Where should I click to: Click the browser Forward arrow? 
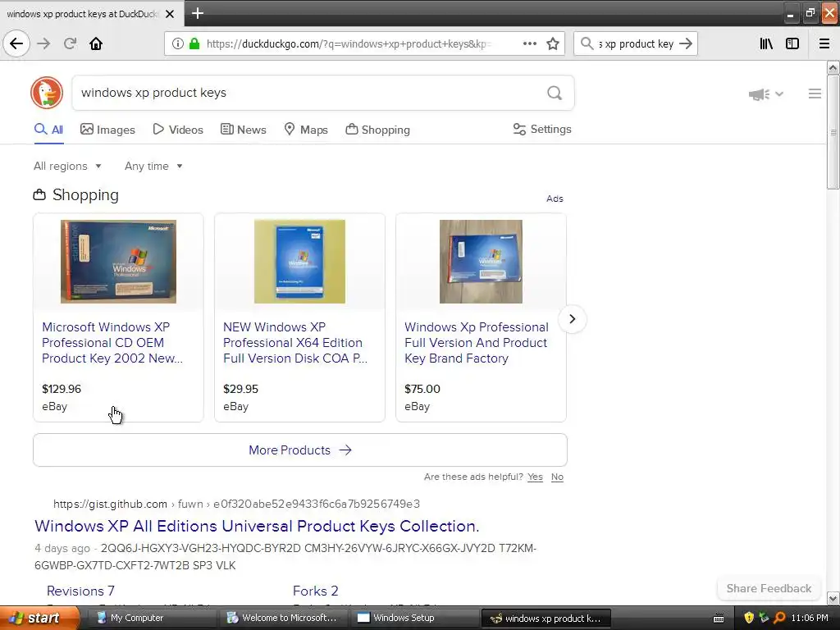coord(43,43)
